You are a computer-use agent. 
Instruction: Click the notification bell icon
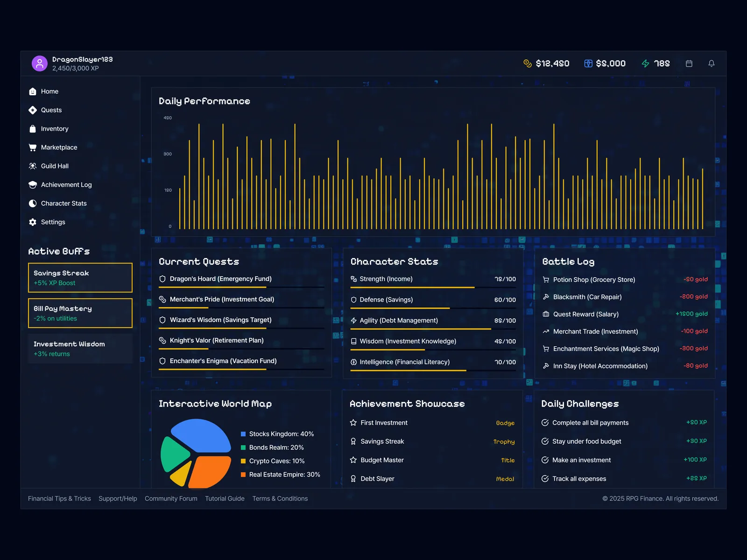coord(711,63)
